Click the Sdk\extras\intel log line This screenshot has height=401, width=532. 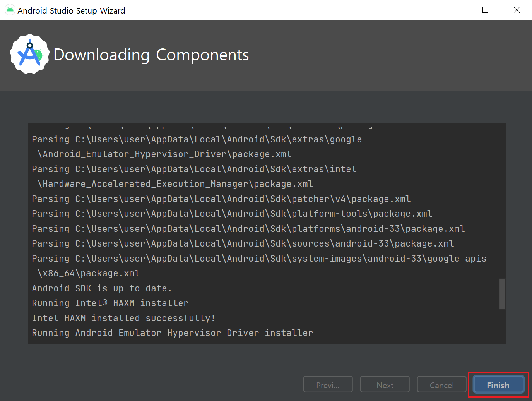(x=194, y=169)
